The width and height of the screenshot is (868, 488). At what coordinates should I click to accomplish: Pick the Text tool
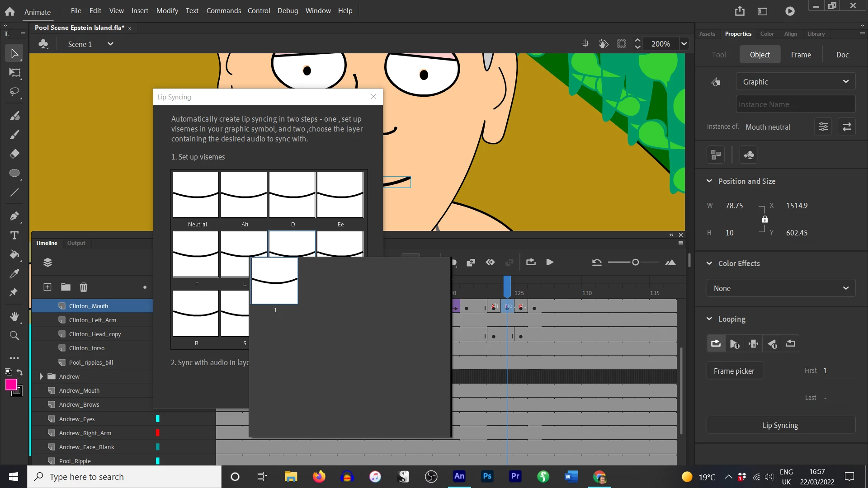[x=14, y=235]
